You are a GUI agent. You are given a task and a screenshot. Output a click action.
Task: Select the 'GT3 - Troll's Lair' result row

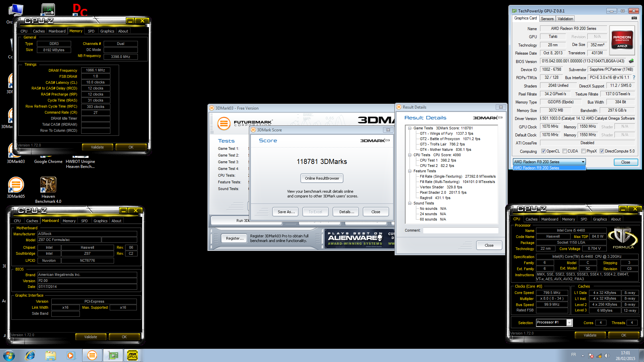pos(442,144)
